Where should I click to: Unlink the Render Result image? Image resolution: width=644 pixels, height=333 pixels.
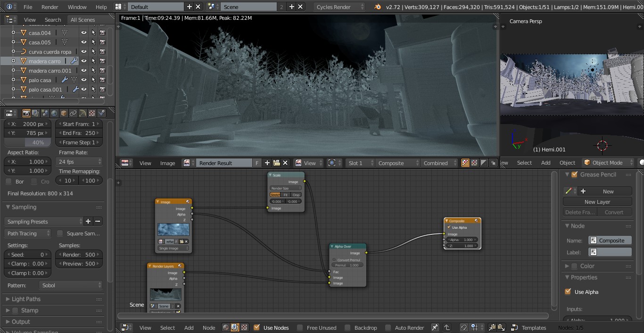tap(285, 163)
